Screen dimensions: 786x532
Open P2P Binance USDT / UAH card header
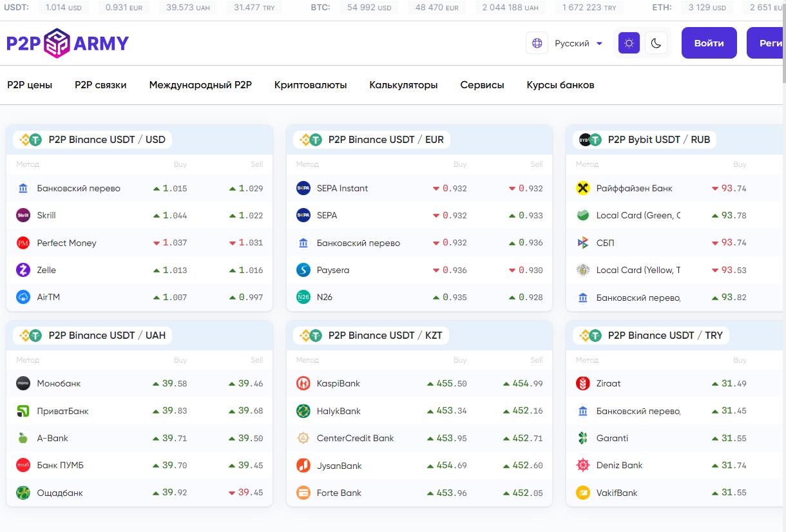click(93, 336)
